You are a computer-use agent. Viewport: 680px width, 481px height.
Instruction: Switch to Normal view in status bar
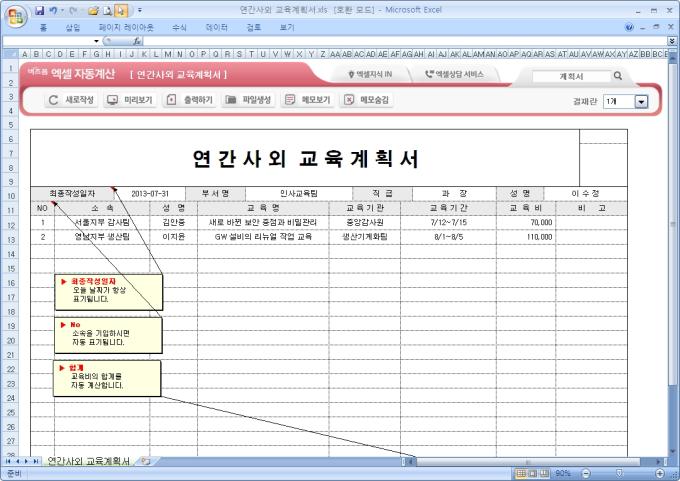[x=522, y=473]
